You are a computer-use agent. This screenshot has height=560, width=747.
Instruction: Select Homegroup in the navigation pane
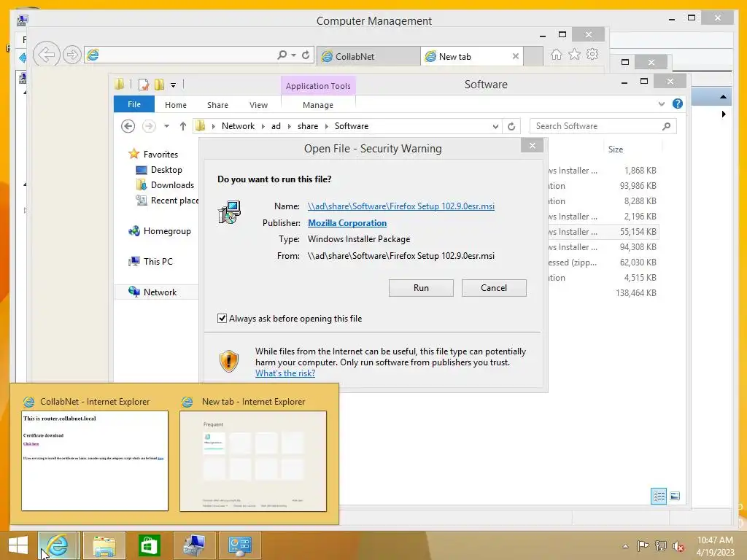coord(167,231)
